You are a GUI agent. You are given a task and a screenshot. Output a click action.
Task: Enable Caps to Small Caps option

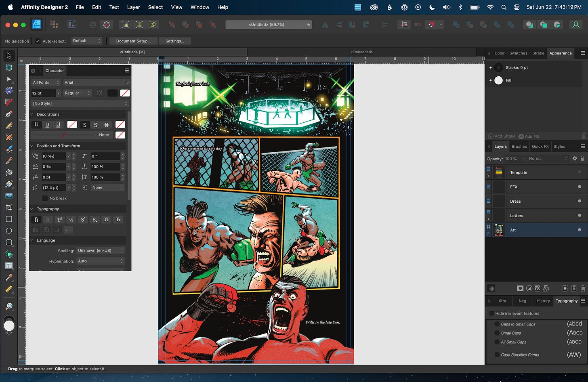coord(497,324)
